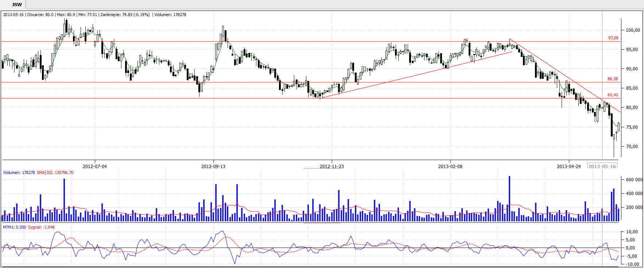The image size is (644, 268).
Task: Click the 82,42 support level label
Action: [x=613, y=95]
